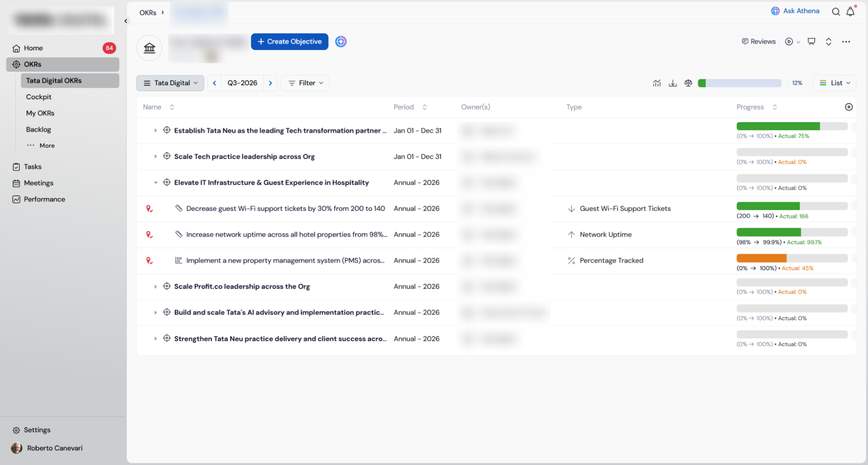Click the milestone icon for Implement PMS row
Image resolution: width=868 pixels, height=465 pixels.
pyautogui.click(x=178, y=260)
